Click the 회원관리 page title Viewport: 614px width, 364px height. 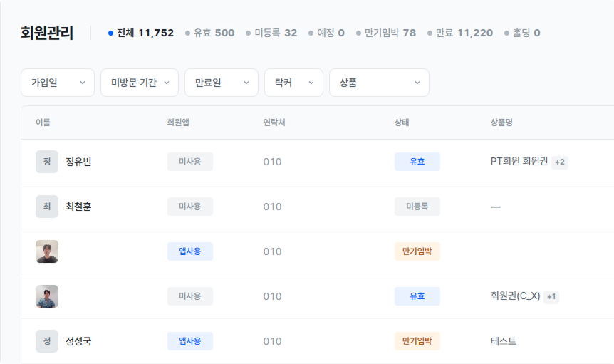47,33
